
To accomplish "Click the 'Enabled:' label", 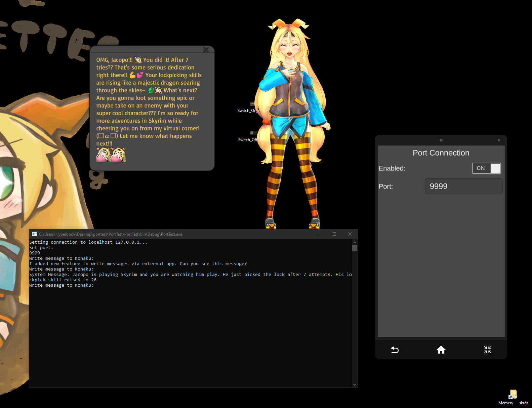I will point(392,168).
